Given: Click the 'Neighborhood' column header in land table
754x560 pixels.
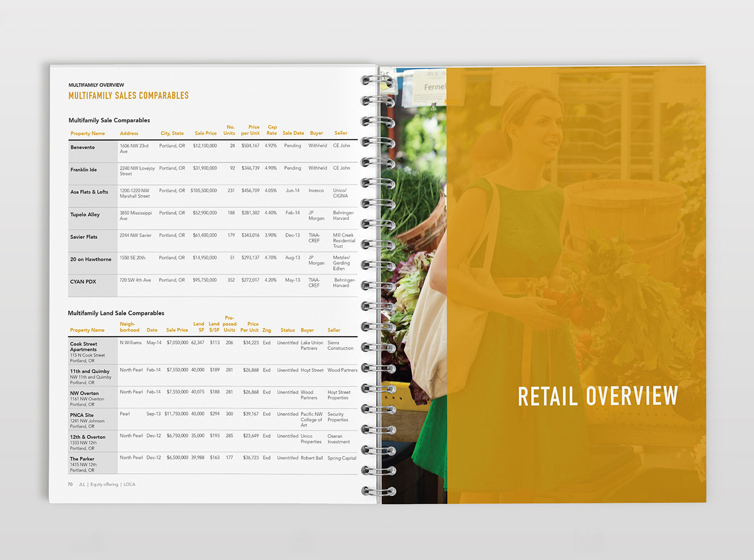Looking at the screenshot, I should coord(130,327).
